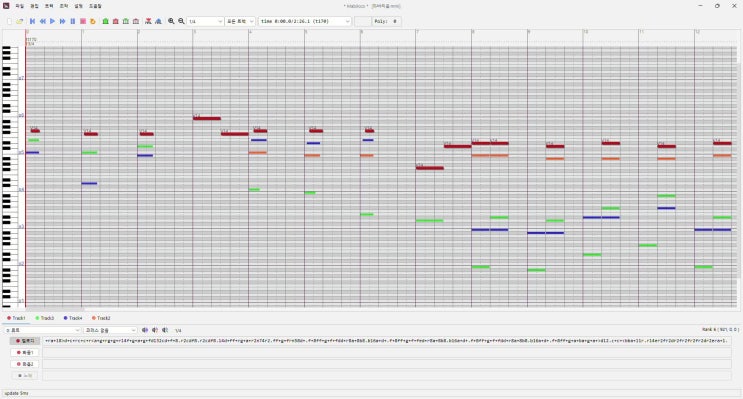Image resolution: width=743 pixels, height=399 pixels.
Task: Click the measure 12 marker in the ruler
Action: tap(697, 32)
